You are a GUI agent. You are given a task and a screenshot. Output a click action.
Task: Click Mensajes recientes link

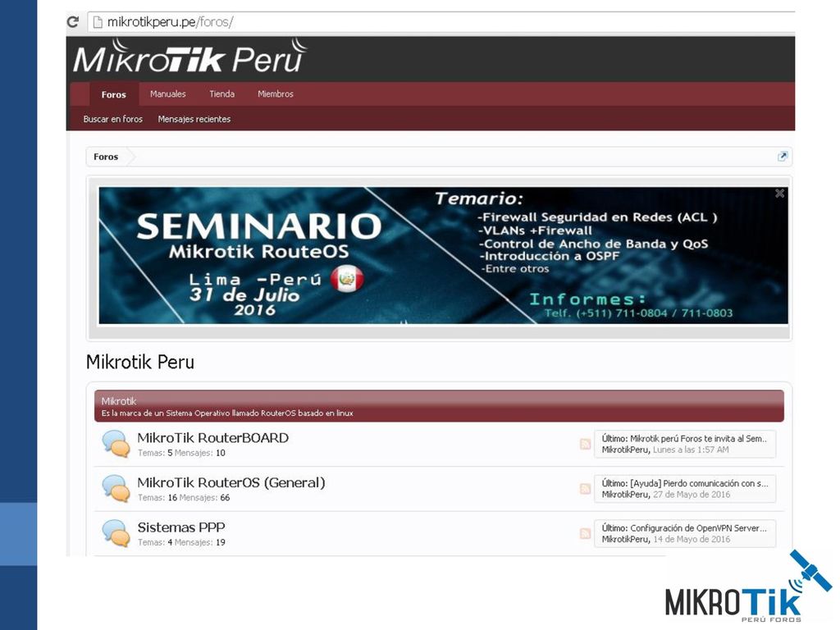click(x=194, y=119)
